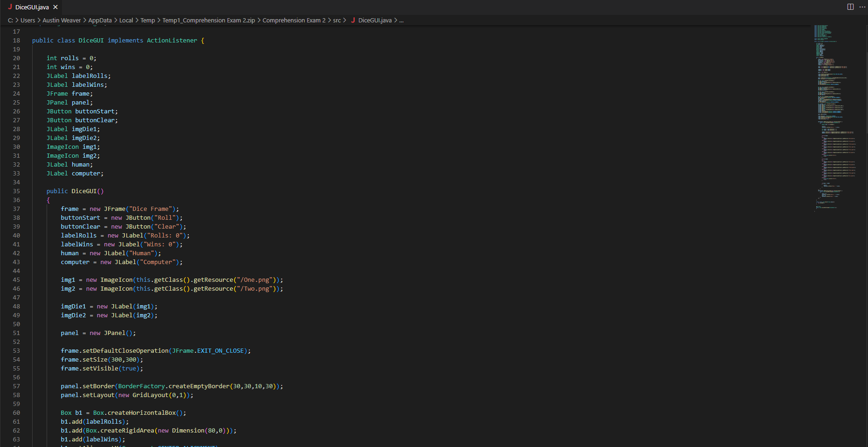The width and height of the screenshot is (868, 447).
Task: Click the "Computer" string literal
Action: [x=158, y=262]
